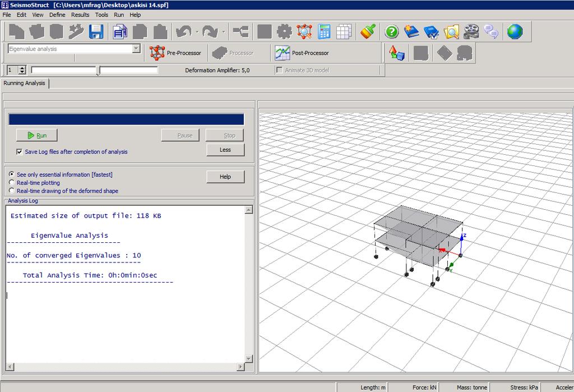The image size is (574, 392).
Task: Select See only essential information [fastest]
Action: pos(12,174)
